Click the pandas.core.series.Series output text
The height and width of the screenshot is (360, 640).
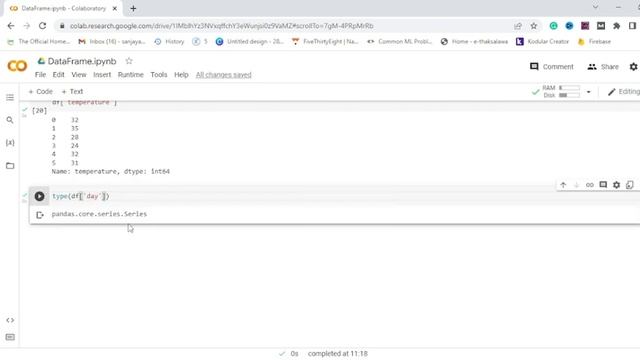[x=99, y=214]
